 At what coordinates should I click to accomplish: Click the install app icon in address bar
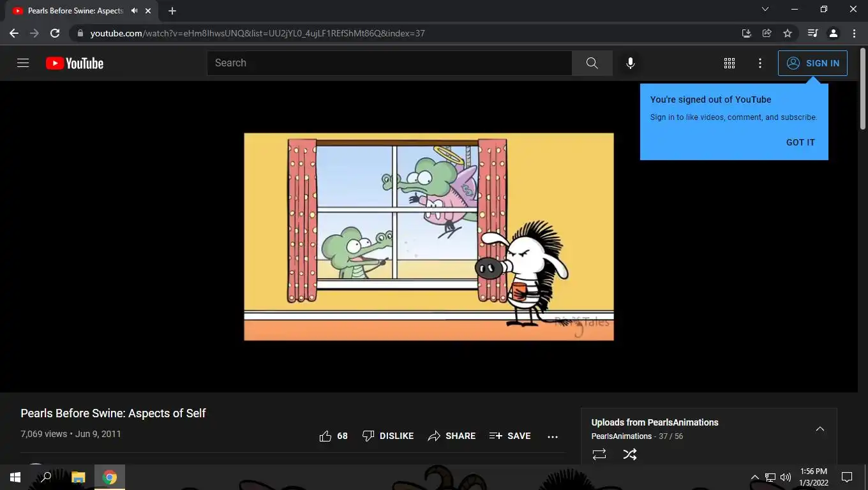pos(747,33)
